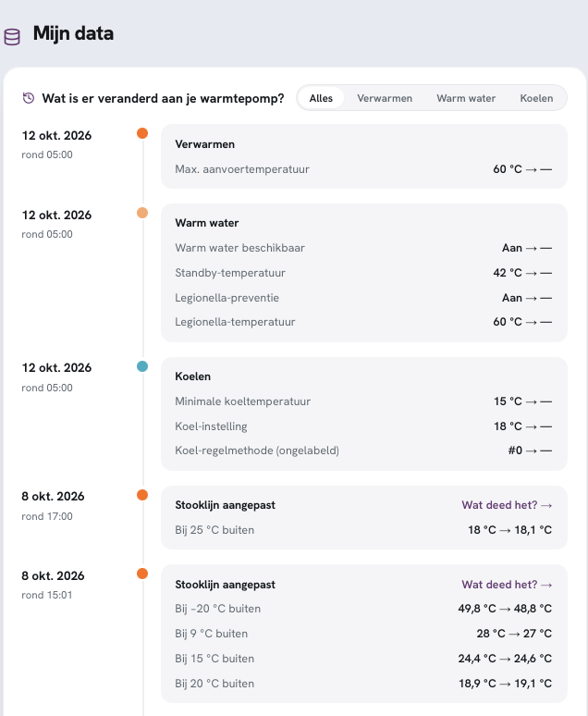Click the 'rond 17:00' timestamp
The height and width of the screenshot is (716, 588).
pos(47,516)
